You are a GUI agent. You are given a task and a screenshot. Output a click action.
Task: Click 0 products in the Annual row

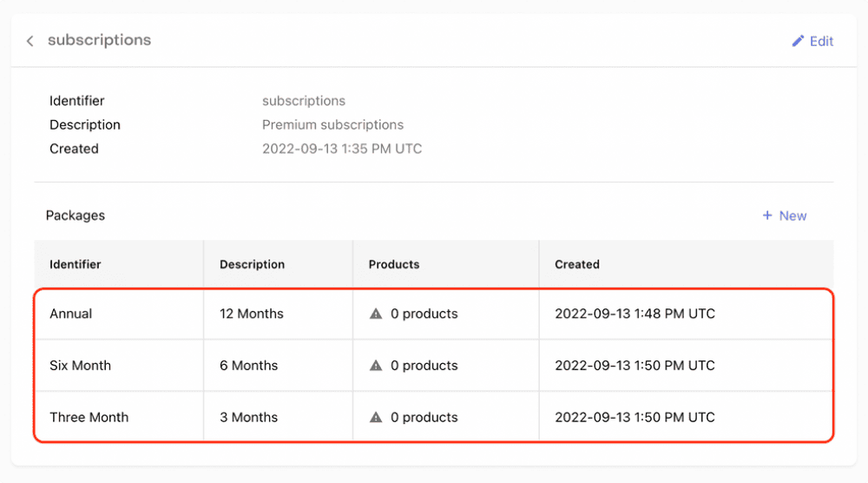424,314
